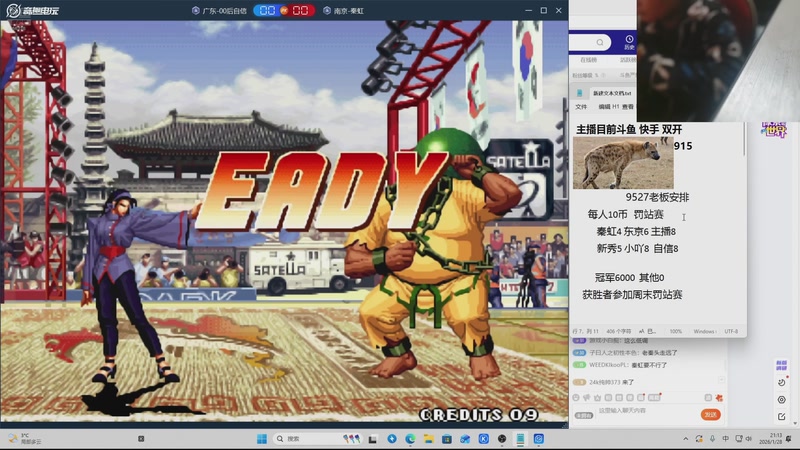Click the webcam overlay thumbnail

[x=718, y=61]
